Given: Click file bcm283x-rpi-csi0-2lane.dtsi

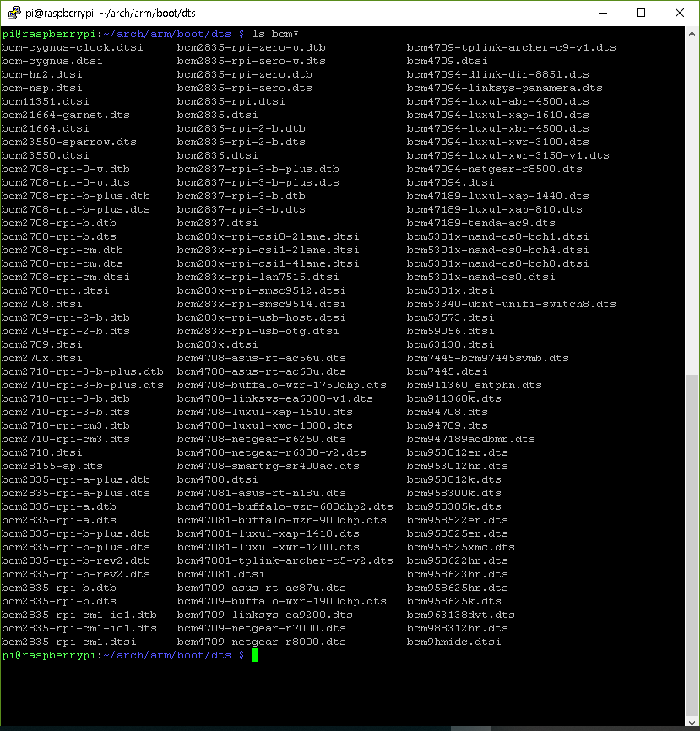Looking at the screenshot, I should pos(269,237).
